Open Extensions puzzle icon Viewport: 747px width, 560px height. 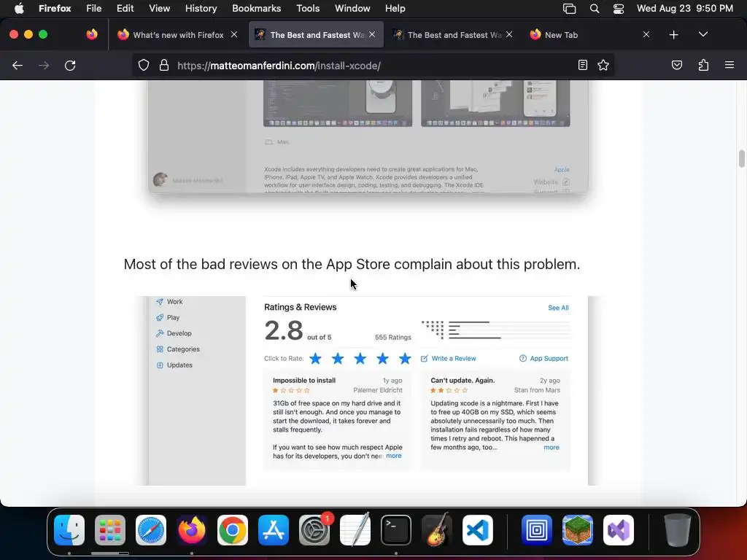coord(703,65)
